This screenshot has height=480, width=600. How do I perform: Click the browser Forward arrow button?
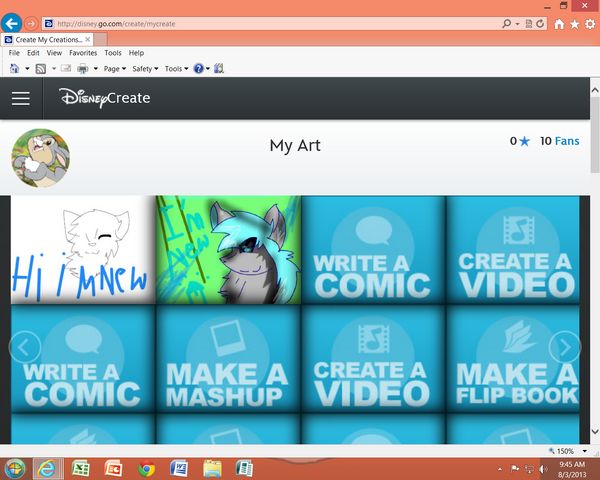(31, 24)
